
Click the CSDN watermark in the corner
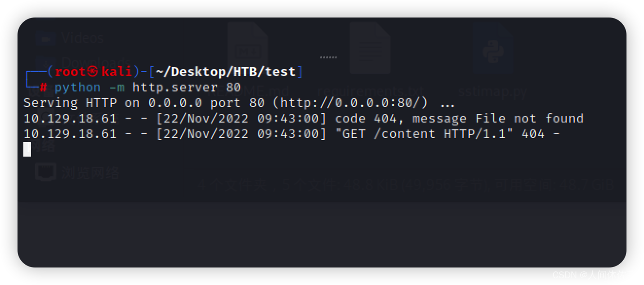[x=588, y=275]
